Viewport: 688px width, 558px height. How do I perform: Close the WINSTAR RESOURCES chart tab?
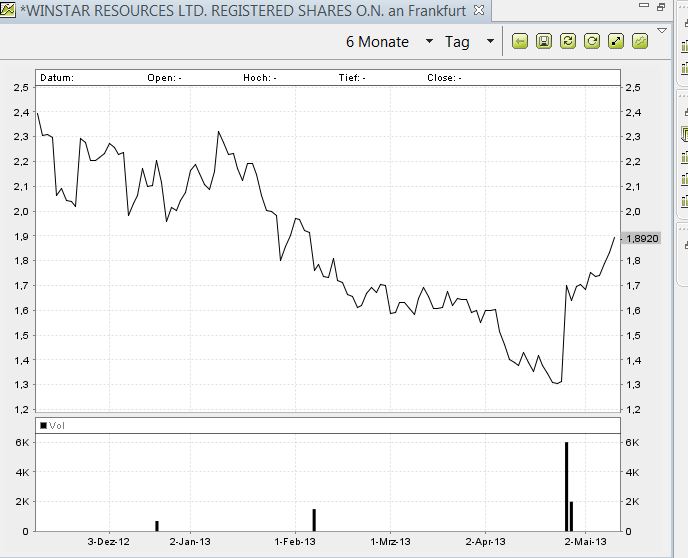pyautogui.click(x=478, y=9)
